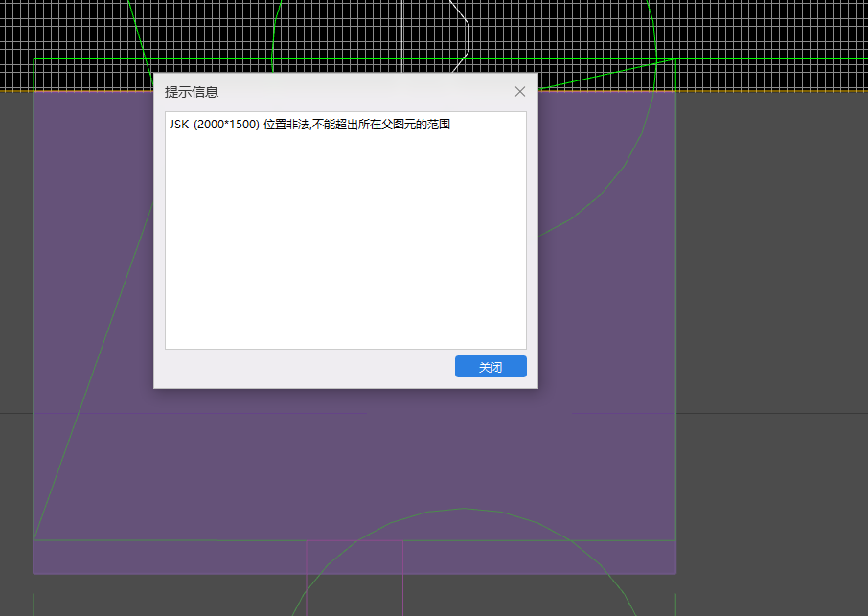
Task: Close the 提示信息 dialog with the X
Action: pos(520,91)
